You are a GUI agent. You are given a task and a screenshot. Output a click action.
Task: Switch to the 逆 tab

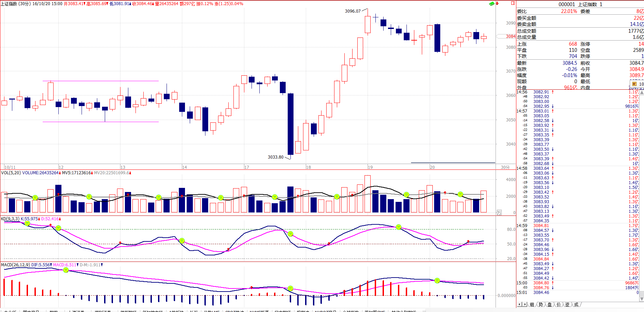(x=568, y=304)
